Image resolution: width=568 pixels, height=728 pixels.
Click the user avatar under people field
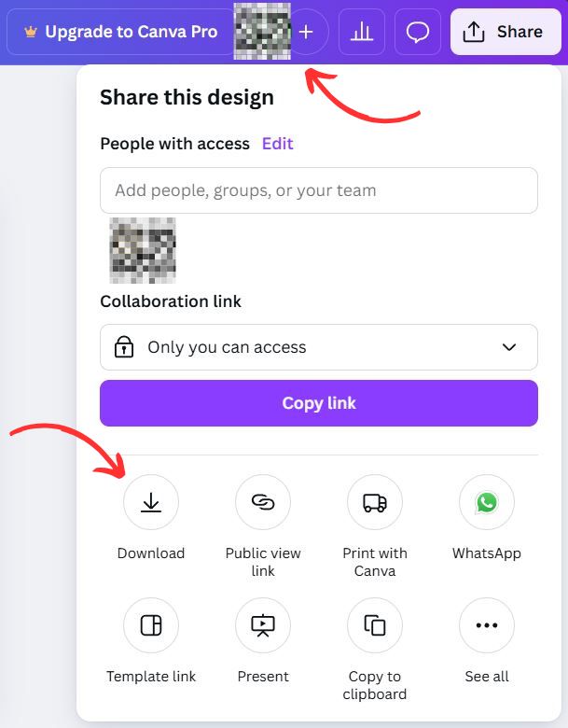pos(143,250)
